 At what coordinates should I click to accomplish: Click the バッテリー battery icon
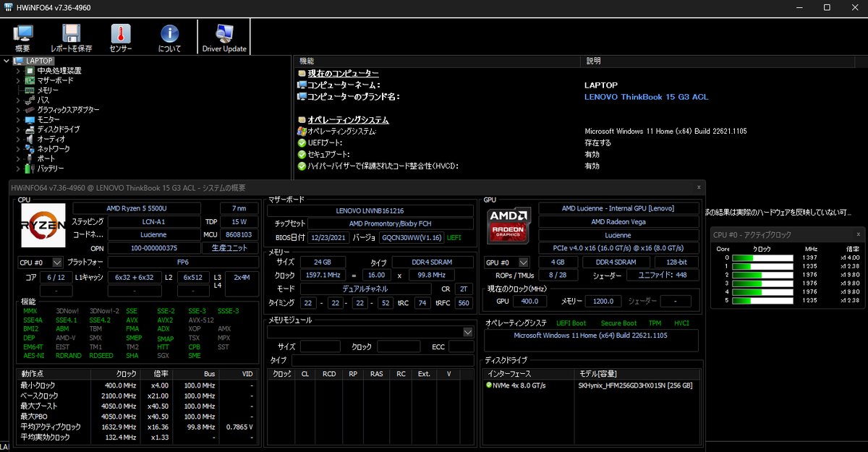30,169
